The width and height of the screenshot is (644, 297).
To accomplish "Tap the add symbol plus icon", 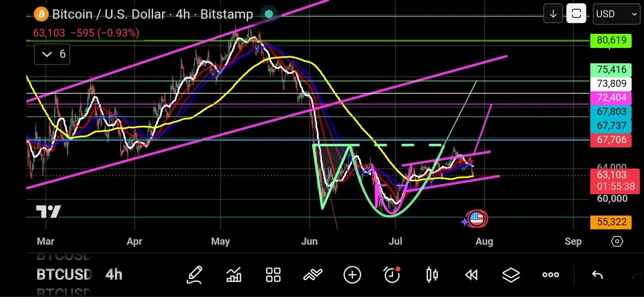I will [x=352, y=275].
